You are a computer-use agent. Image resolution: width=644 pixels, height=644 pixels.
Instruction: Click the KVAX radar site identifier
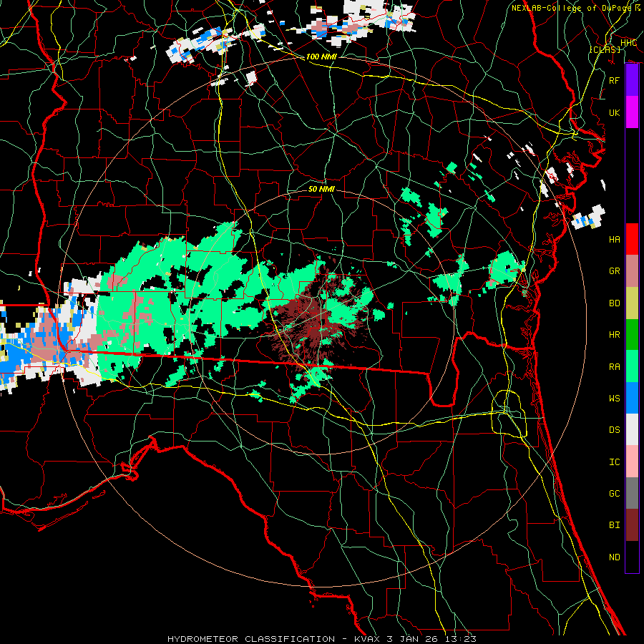pyautogui.click(x=368, y=639)
